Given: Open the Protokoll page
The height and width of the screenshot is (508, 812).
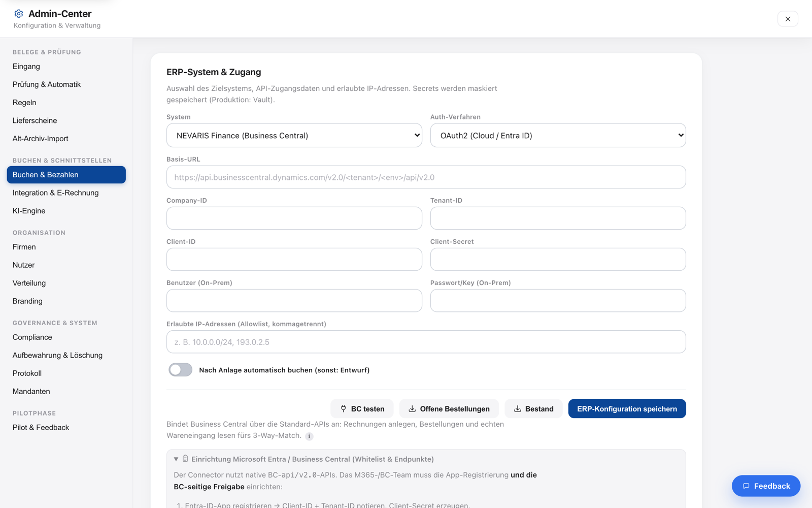Looking at the screenshot, I should click(x=66, y=373).
